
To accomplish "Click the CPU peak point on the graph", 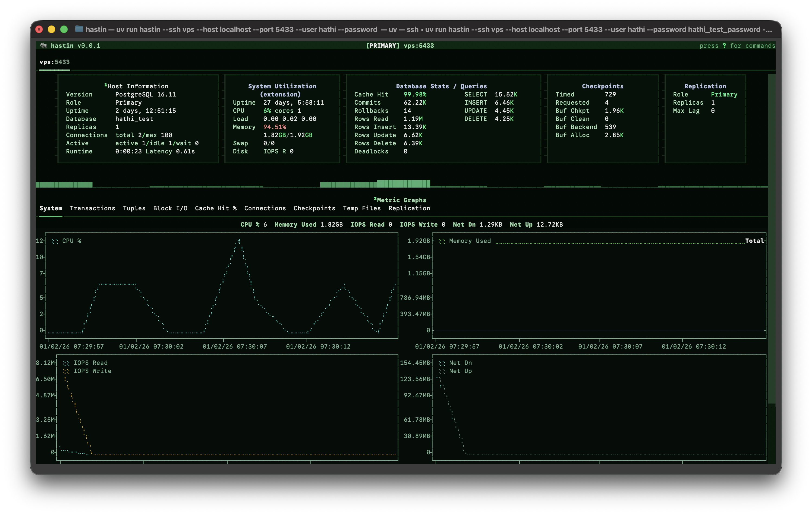I will 239,241.
